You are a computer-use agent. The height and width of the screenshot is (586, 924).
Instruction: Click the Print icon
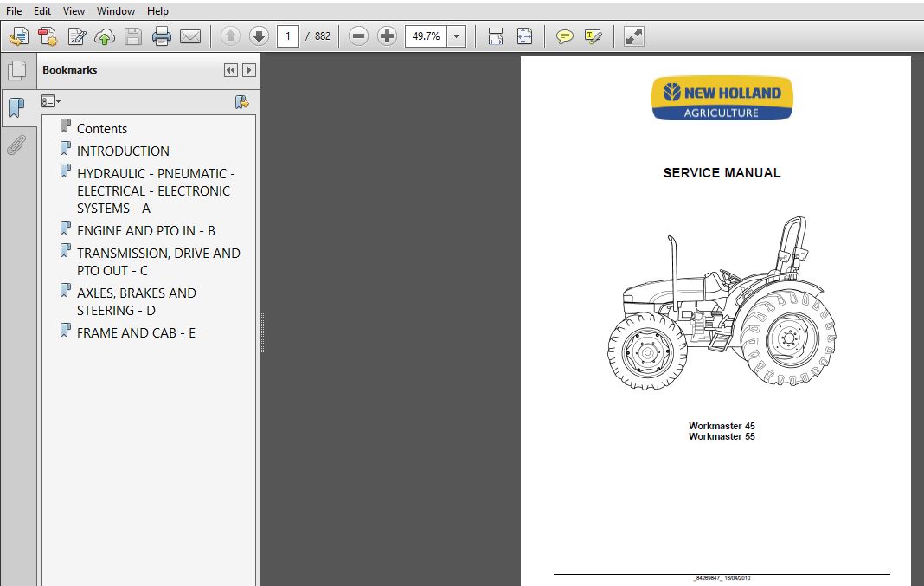tap(162, 36)
